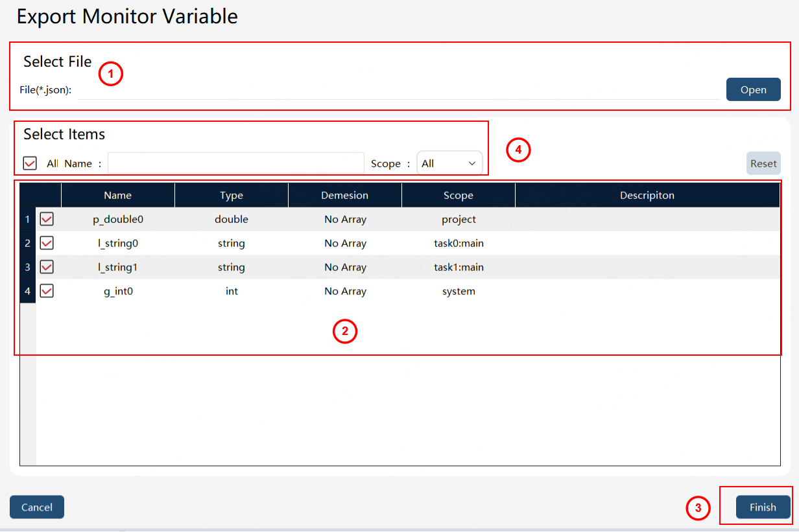Select the p_double0 name cell

[118, 219]
